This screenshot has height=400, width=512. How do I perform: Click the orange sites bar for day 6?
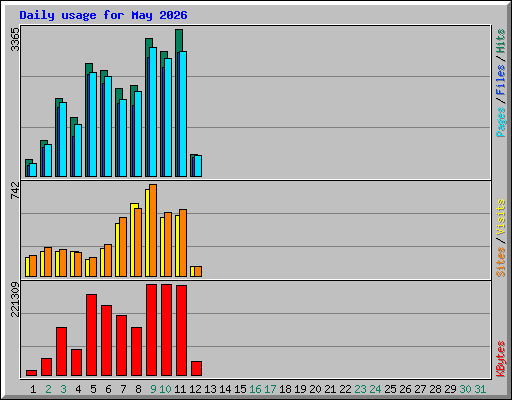pyautogui.click(x=108, y=260)
